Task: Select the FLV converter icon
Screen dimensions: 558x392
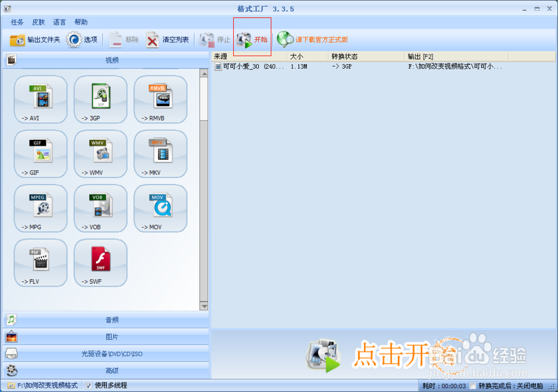Action: (40, 263)
